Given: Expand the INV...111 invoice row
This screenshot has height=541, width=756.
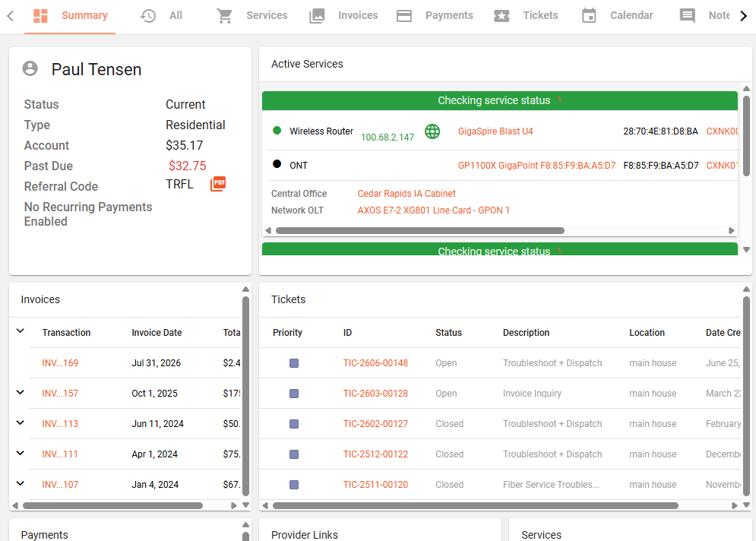Looking at the screenshot, I should tap(21, 454).
